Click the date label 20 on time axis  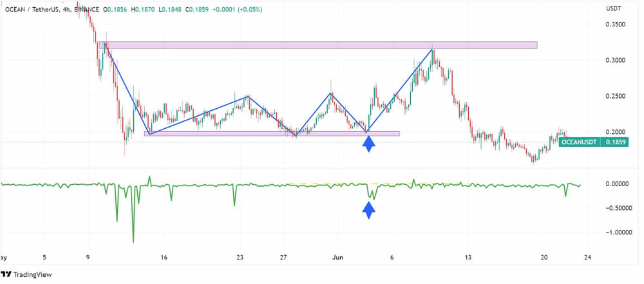coord(545,258)
